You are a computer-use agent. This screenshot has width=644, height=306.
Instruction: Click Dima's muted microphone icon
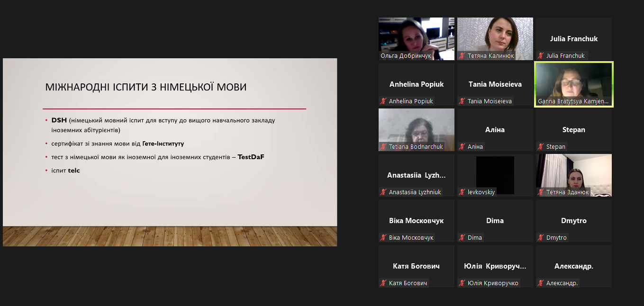[x=462, y=238]
